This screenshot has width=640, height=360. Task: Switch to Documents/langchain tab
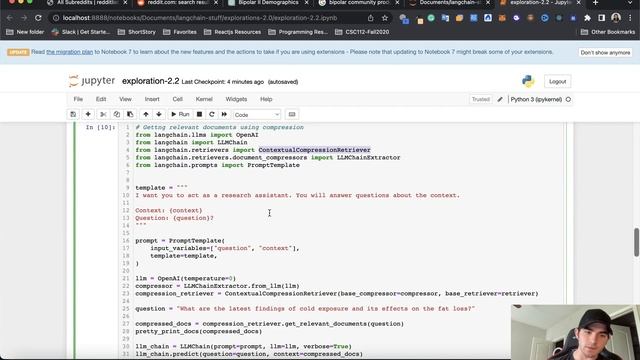(449, 3)
